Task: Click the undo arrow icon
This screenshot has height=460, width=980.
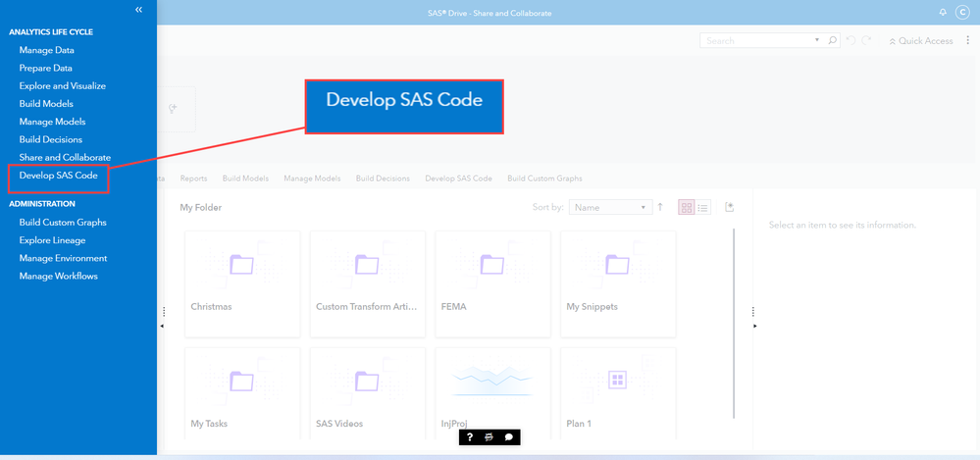Action: point(851,40)
